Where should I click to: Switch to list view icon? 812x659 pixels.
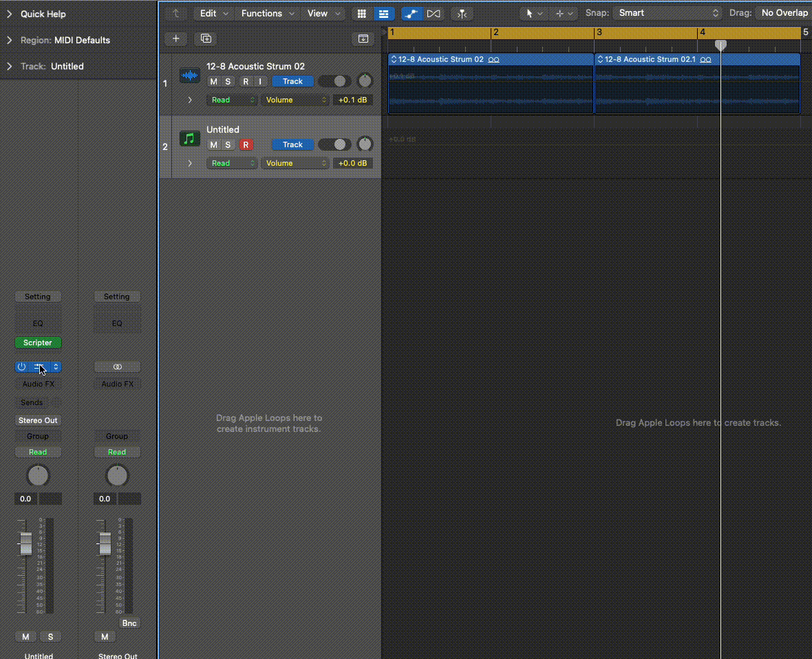click(x=384, y=14)
